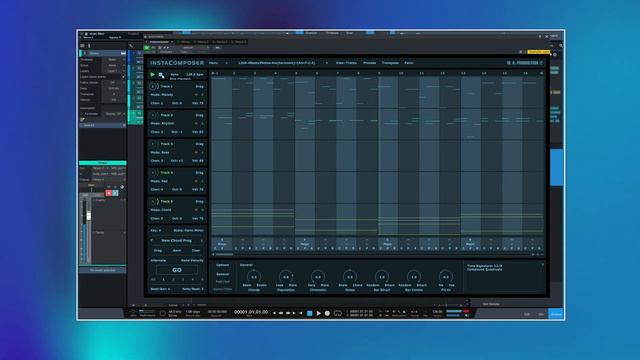Adjust the Notes Scale/Chord knob

click(x=350, y=277)
